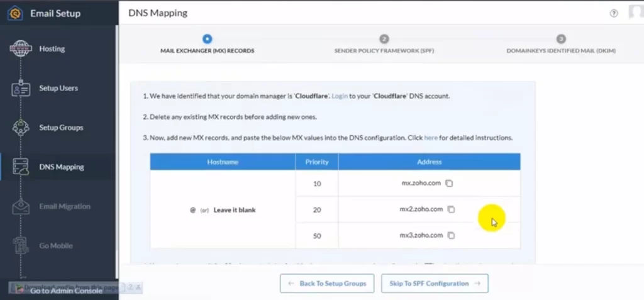Screen dimensions: 644x300
Task: Go to the Hosting step
Action: (x=52, y=49)
